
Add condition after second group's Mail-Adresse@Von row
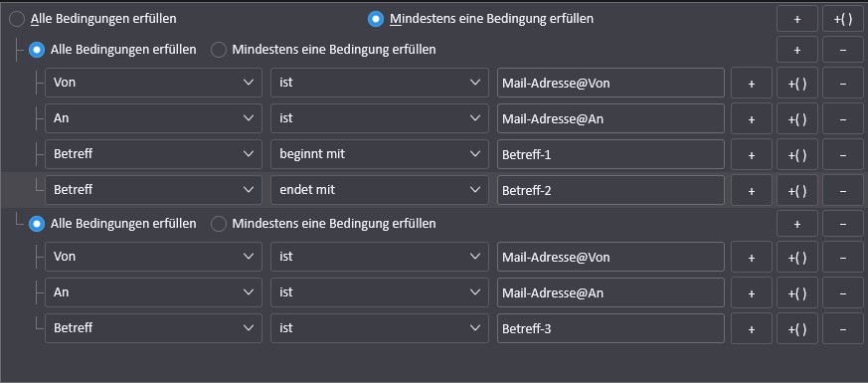coord(752,257)
